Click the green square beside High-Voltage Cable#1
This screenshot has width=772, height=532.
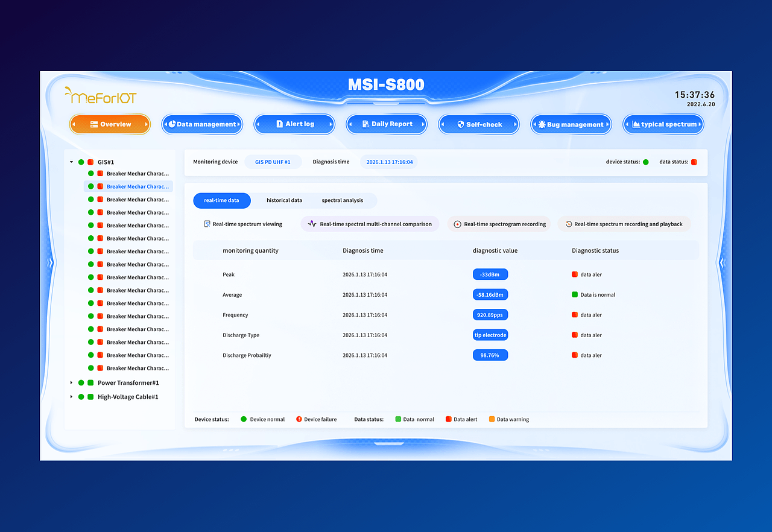click(90, 397)
